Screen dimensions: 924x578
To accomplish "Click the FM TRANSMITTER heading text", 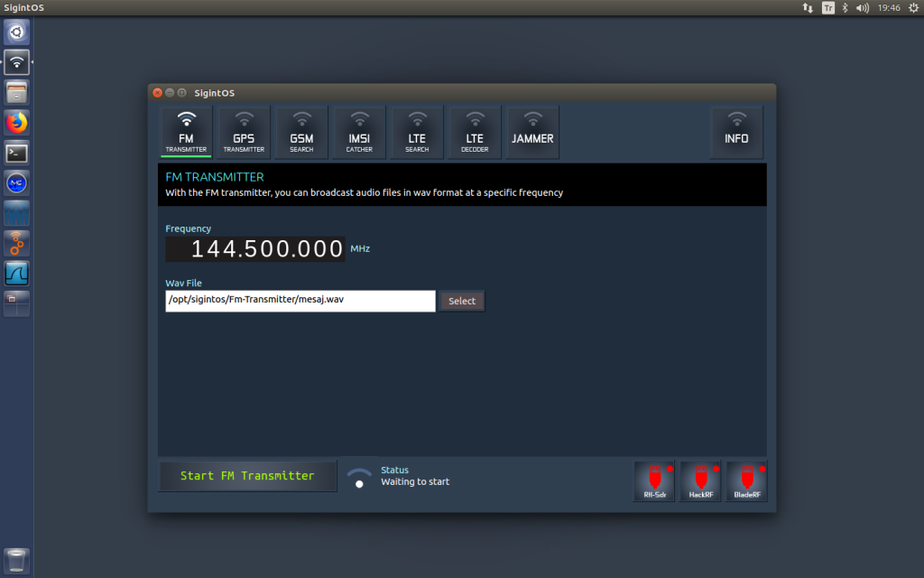I will pyautogui.click(x=215, y=177).
